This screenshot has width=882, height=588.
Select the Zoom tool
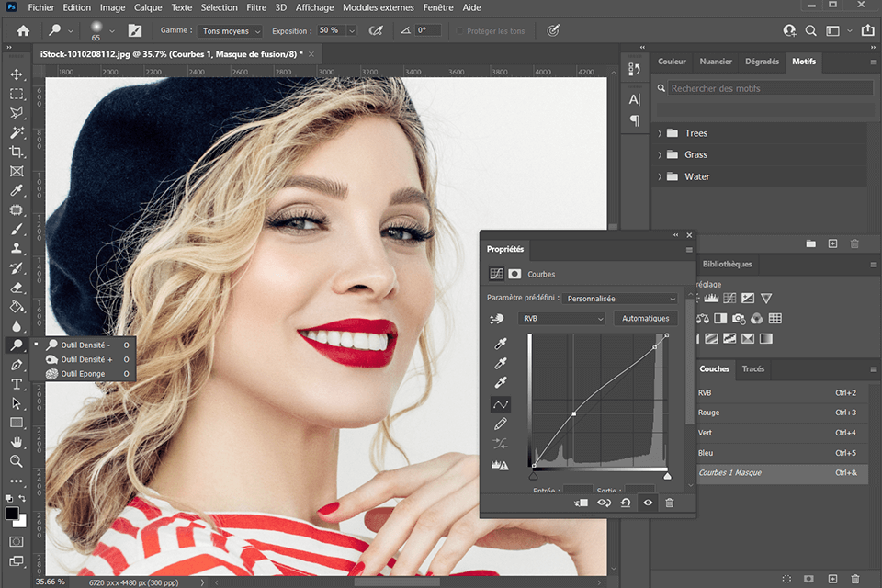point(17,461)
